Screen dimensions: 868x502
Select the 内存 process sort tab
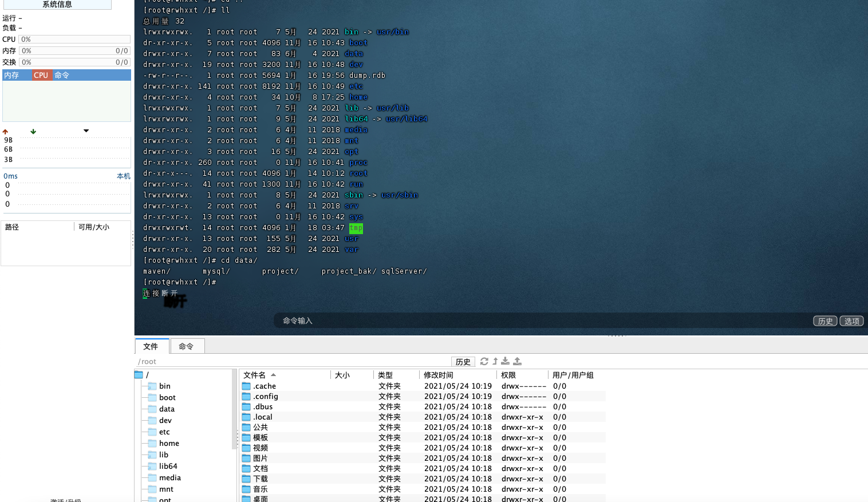pyautogui.click(x=17, y=75)
